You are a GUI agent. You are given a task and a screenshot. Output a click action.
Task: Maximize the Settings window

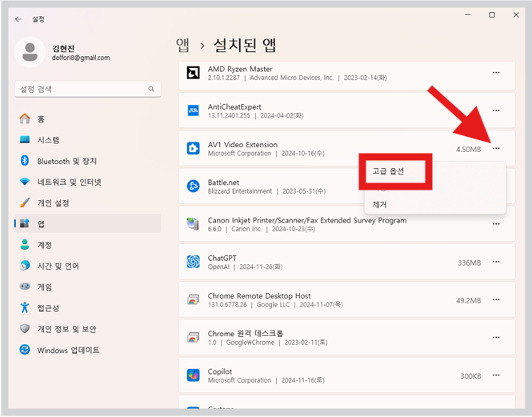tap(492, 15)
